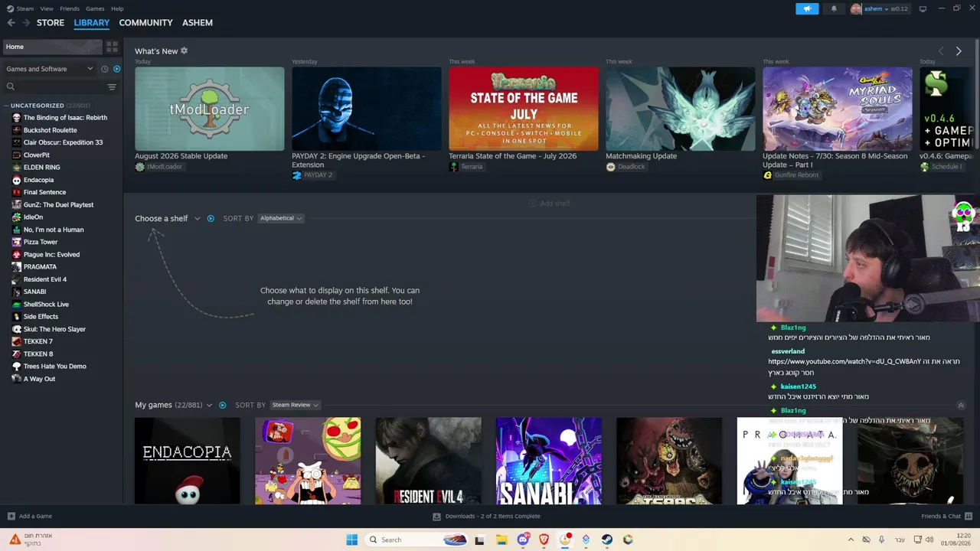Open the View menu

pyautogui.click(x=47, y=8)
